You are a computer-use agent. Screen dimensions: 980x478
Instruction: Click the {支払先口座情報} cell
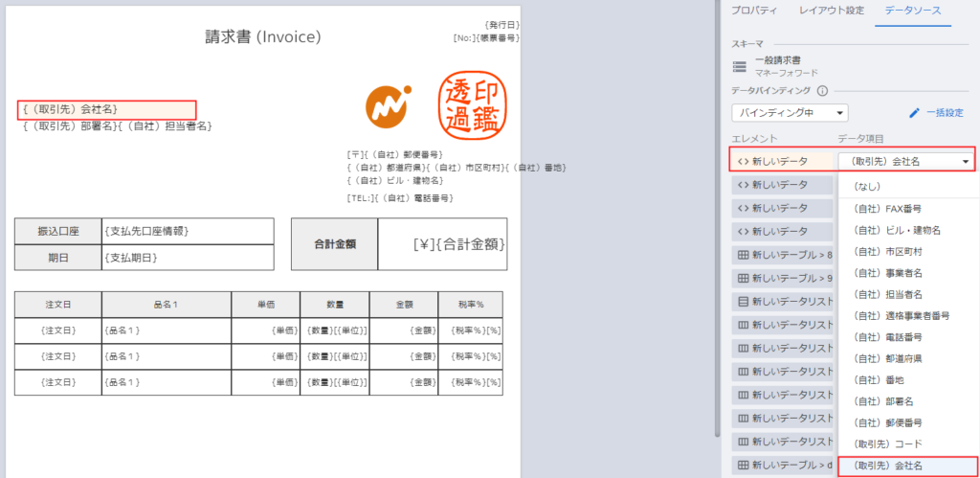coord(188,231)
